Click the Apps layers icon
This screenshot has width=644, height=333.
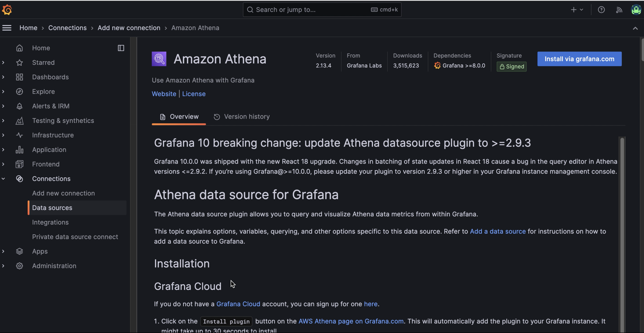tap(20, 251)
